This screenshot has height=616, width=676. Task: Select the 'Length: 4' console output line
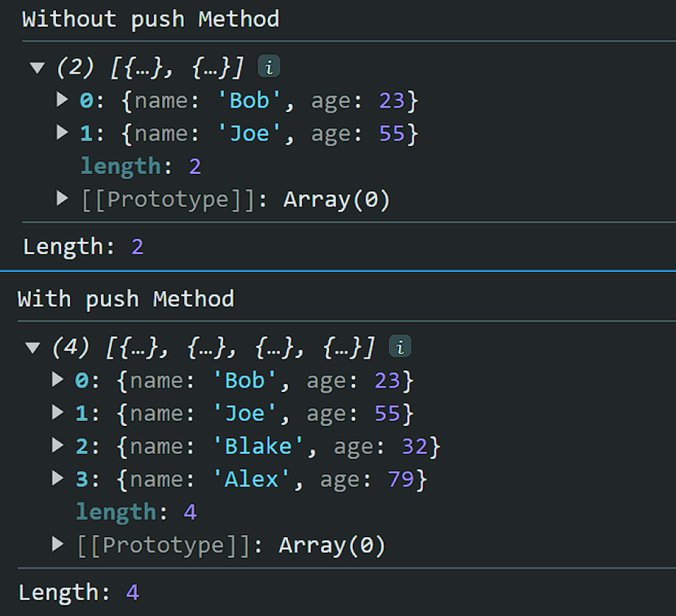(x=79, y=592)
